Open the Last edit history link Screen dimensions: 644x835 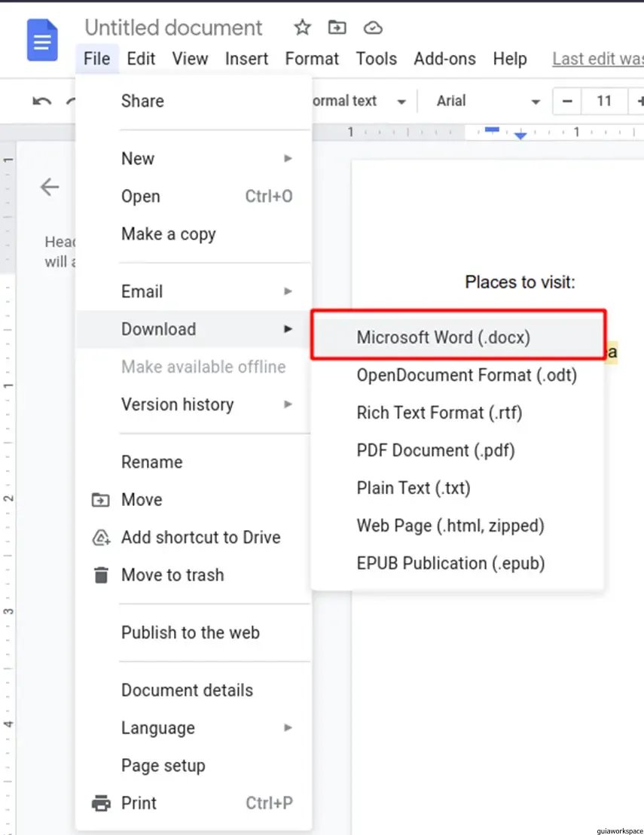[597, 59]
